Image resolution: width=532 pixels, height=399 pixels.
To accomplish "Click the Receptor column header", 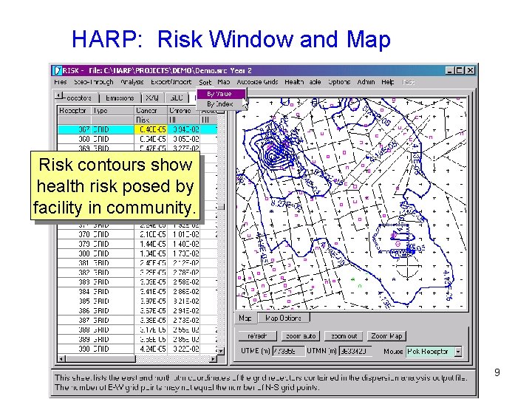I will pos(75,111).
